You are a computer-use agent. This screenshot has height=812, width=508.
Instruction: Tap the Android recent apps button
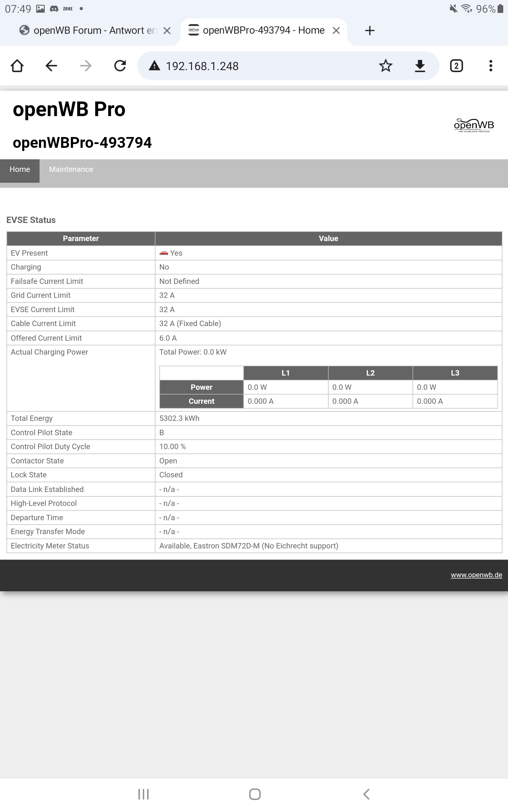pos(144,794)
